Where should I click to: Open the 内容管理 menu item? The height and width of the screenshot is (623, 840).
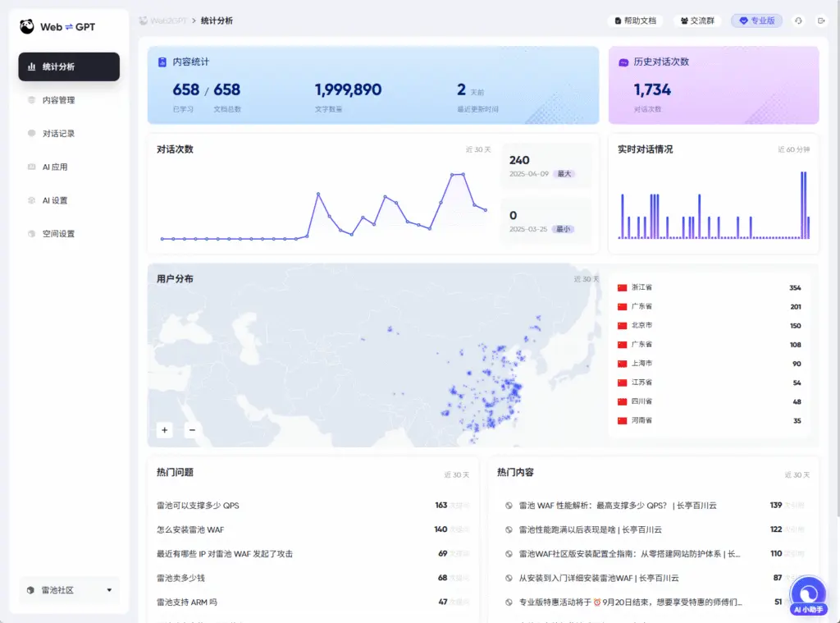58,100
